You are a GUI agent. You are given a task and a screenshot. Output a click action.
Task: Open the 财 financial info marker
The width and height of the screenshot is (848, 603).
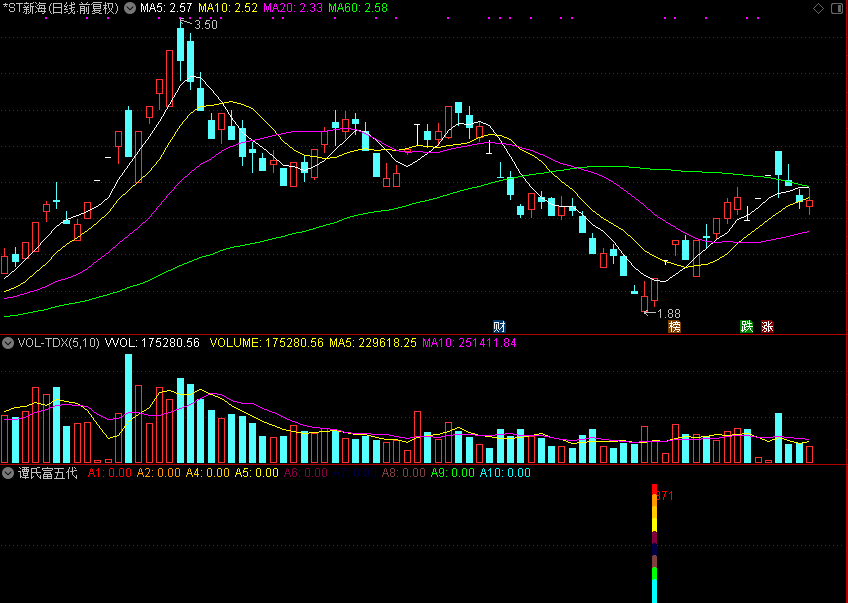tap(499, 326)
